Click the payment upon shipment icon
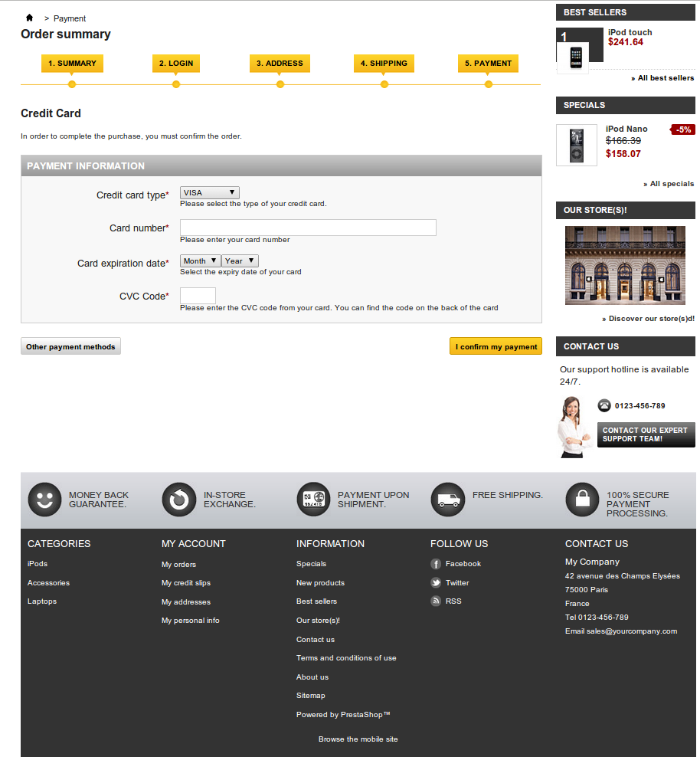This screenshot has height=757, width=700. pyautogui.click(x=313, y=500)
